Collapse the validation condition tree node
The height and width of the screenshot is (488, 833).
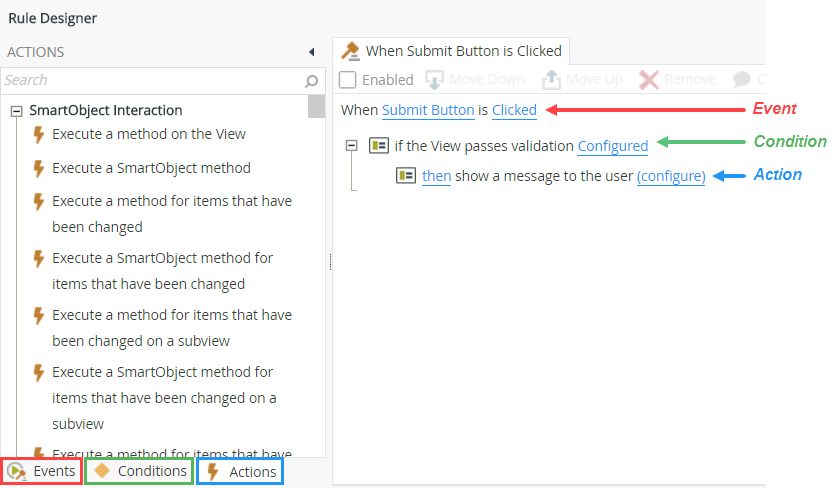point(351,146)
